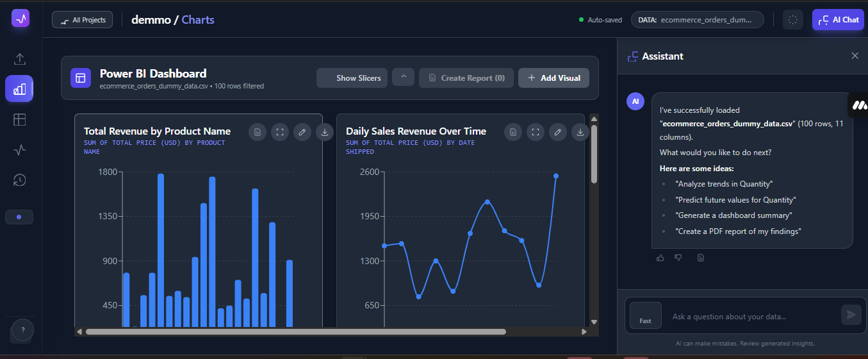
Task: Click the tallest bar near 1800 in the bar chart
Action: 161,250
